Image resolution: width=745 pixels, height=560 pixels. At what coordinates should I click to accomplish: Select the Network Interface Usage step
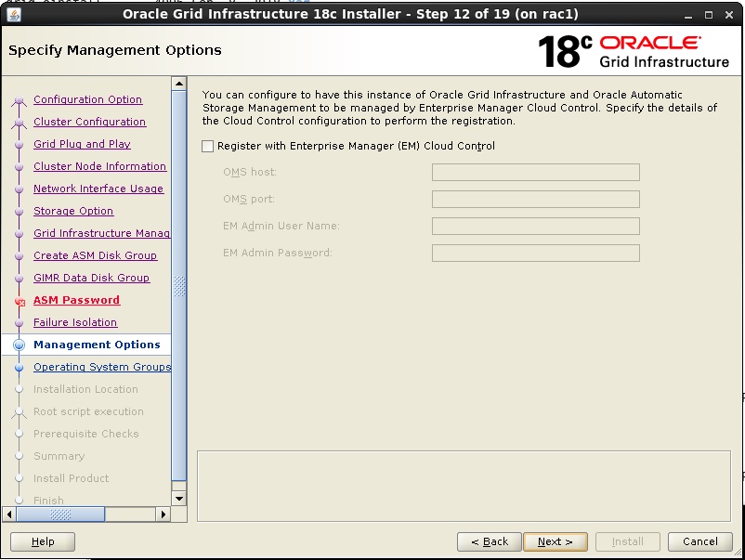[x=98, y=189]
